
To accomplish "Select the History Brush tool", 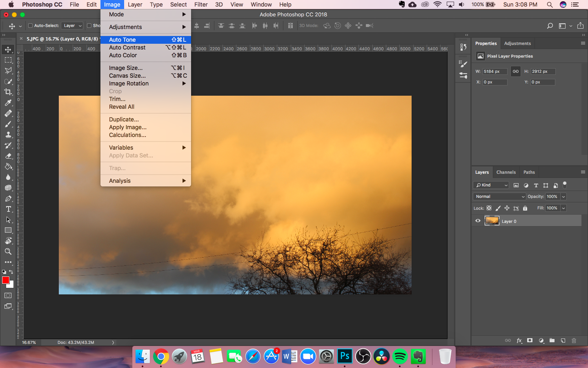I will pos(8,145).
